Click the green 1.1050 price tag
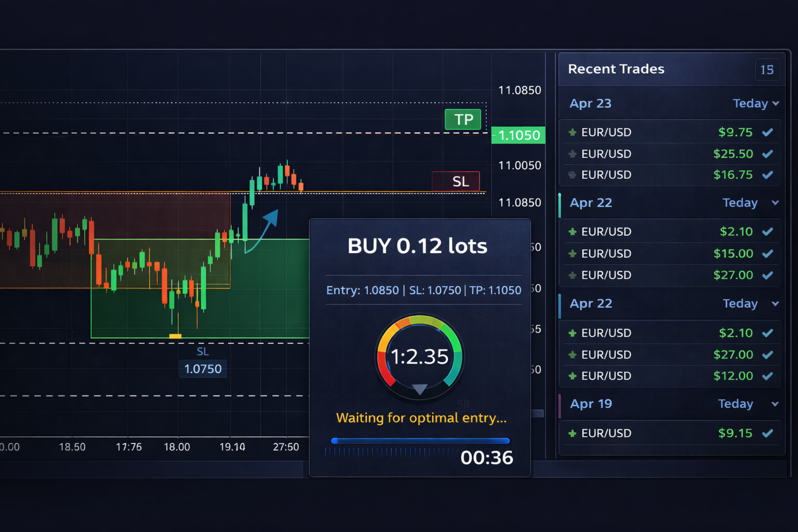 coord(518,135)
